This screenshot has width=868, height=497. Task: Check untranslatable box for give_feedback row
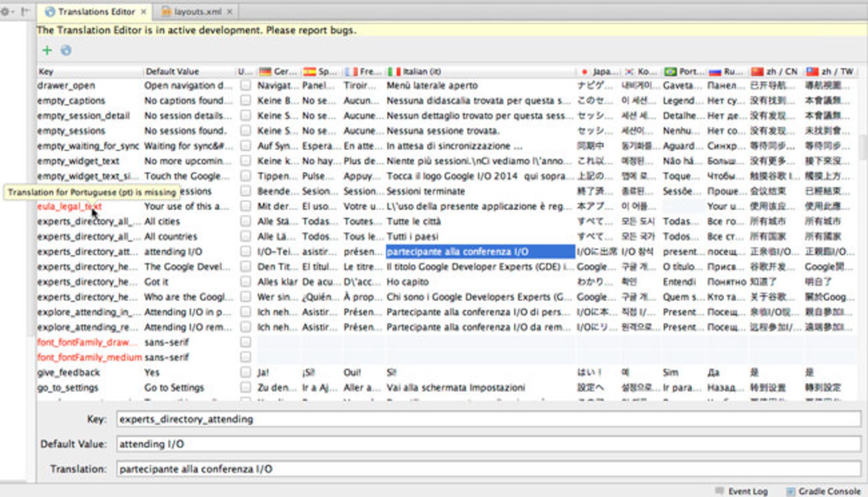coord(245,372)
